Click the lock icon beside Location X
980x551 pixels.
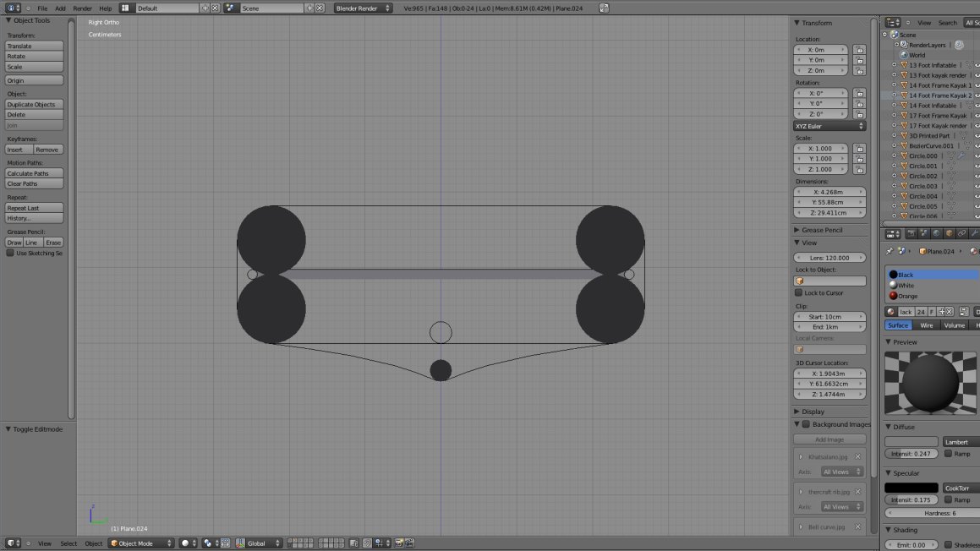[x=859, y=50]
